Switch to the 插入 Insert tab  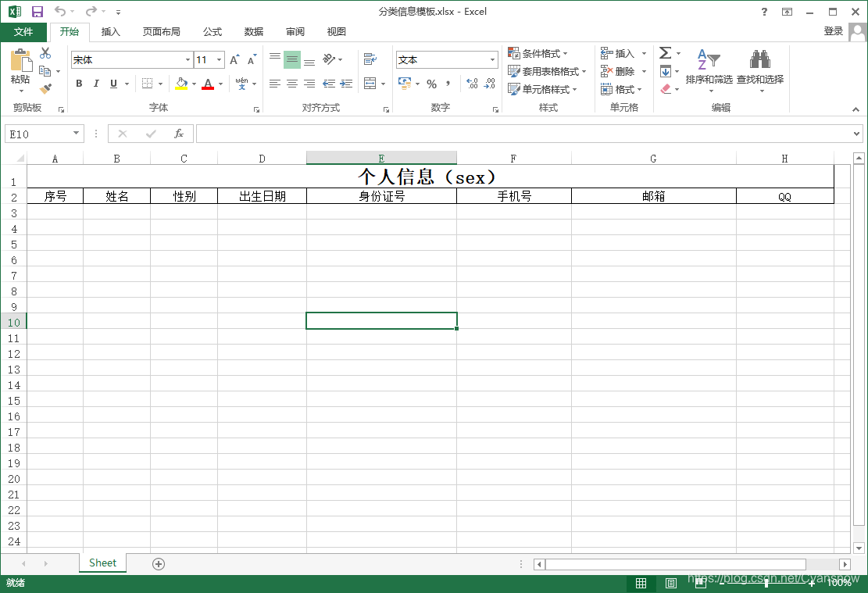tap(111, 31)
